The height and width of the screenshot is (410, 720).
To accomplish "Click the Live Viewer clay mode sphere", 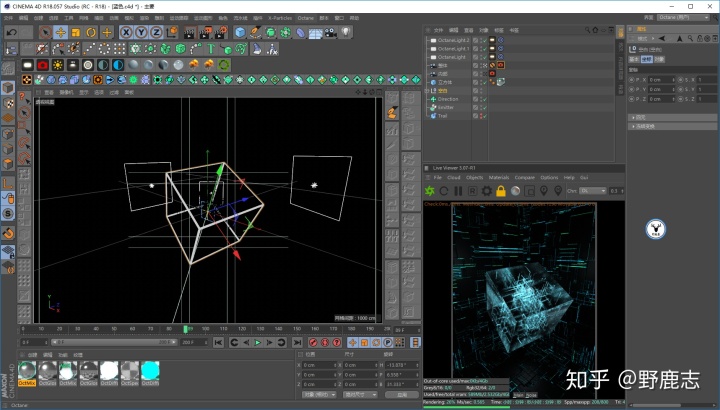I will click(x=516, y=191).
